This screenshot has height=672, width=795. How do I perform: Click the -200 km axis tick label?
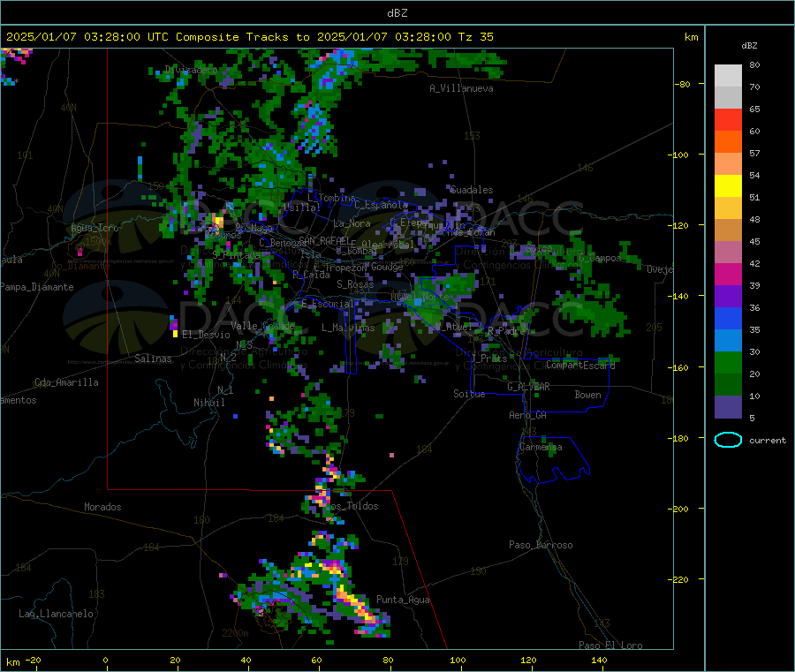tap(678, 509)
